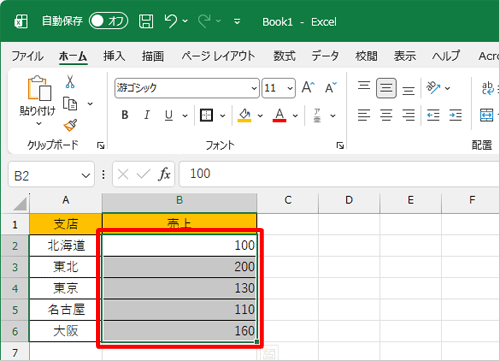This screenshot has height=361, width=500.
Task: Click the Borders icon
Action: pyautogui.click(x=206, y=115)
